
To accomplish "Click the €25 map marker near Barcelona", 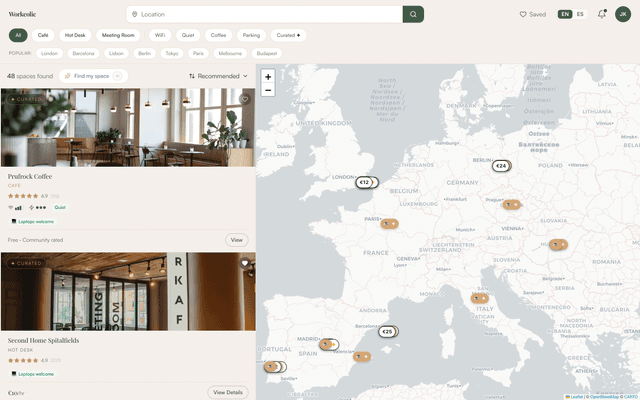I will point(387,331).
